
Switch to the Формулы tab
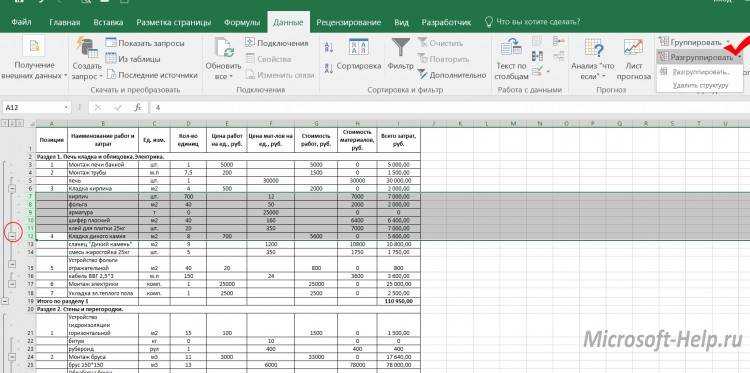pyautogui.click(x=242, y=22)
